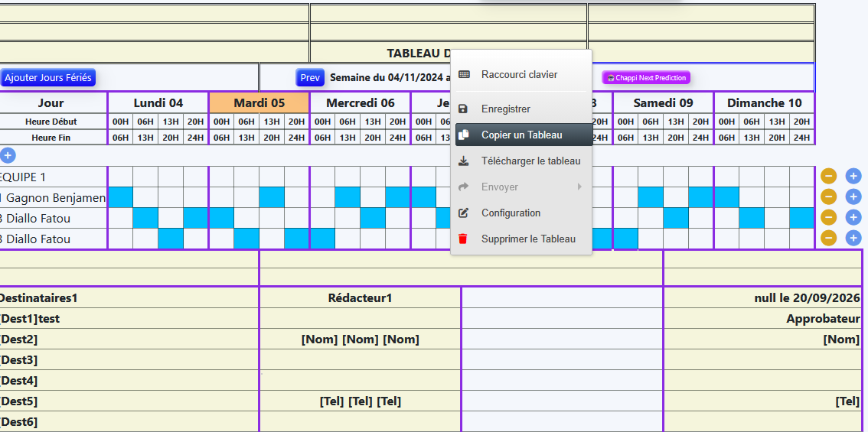Click the Rédacteur1 heading
868x432 pixels.
[360, 298]
